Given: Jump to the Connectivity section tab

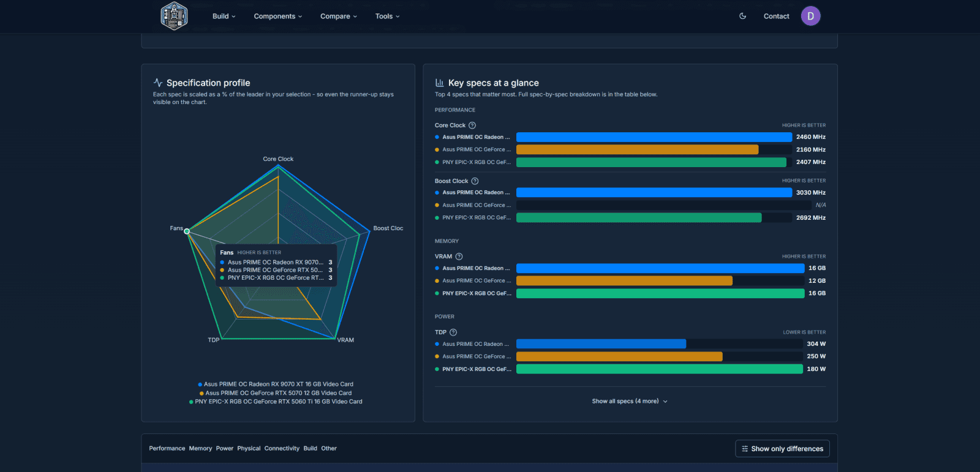Looking at the screenshot, I should 282,449.
